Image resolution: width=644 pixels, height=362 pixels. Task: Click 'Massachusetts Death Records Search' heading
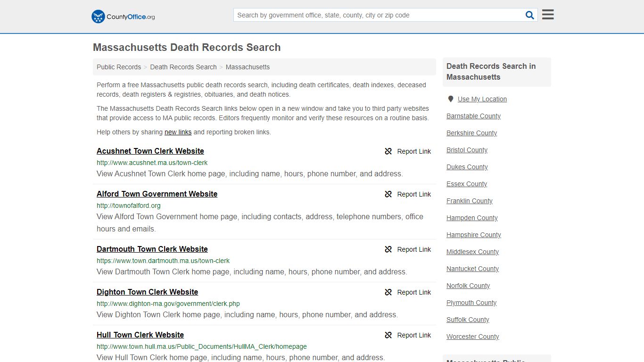click(187, 48)
